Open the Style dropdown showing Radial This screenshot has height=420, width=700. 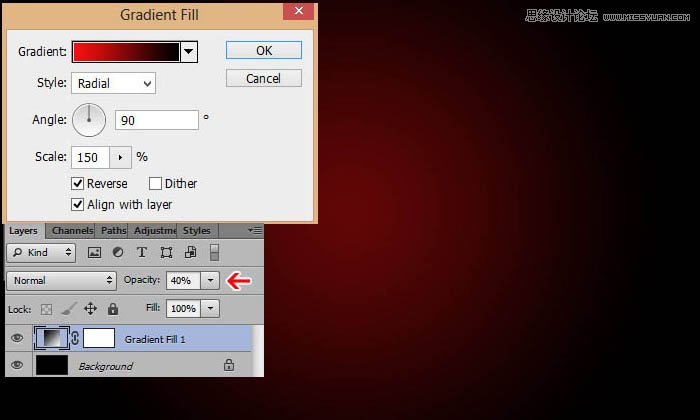click(x=113, y=83)
